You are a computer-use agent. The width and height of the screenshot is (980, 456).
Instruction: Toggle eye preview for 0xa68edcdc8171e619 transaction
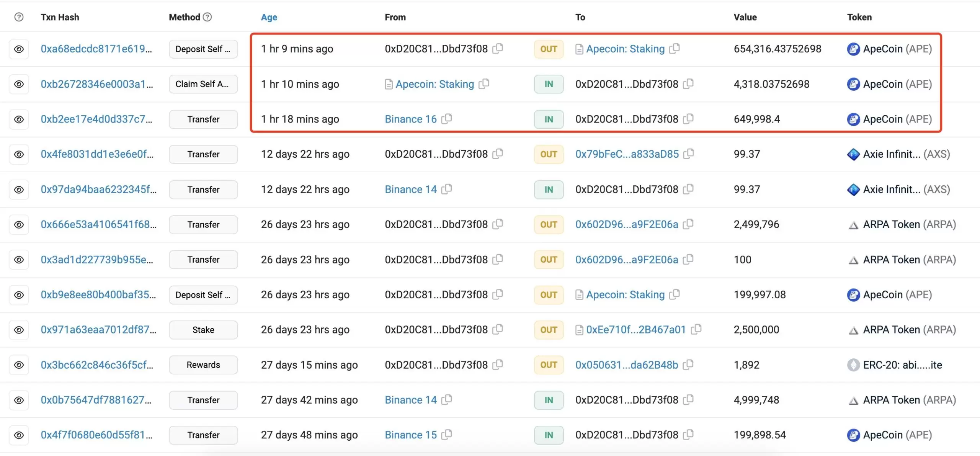coord(19,49)
